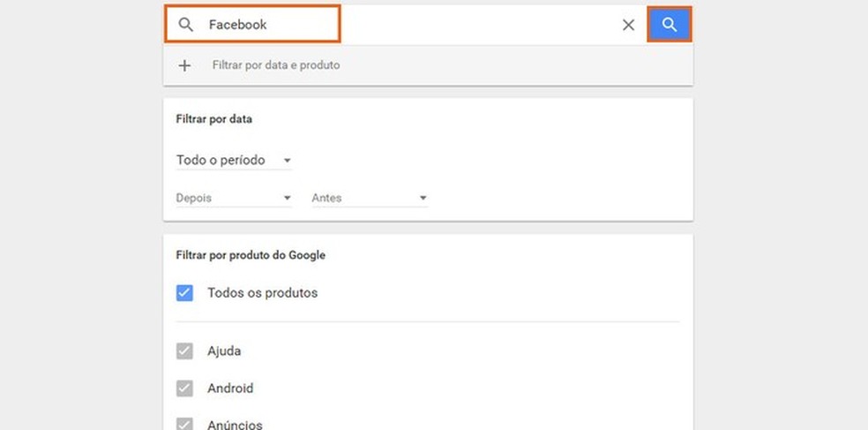Expand the "Depois" date dropdown
The image size is (868, 430).
(x=234, y=199)
